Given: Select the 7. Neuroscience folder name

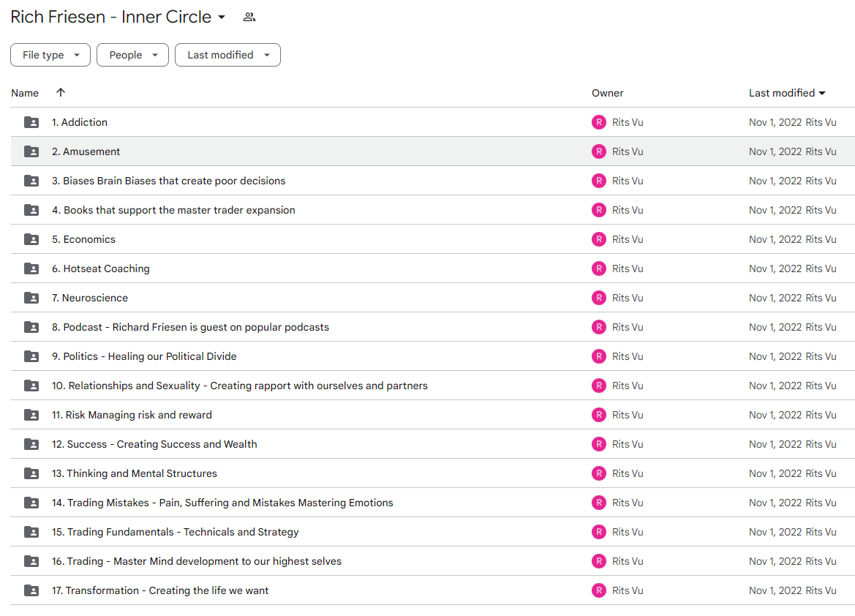Looking at the screenshot, I should pos(90,298).
